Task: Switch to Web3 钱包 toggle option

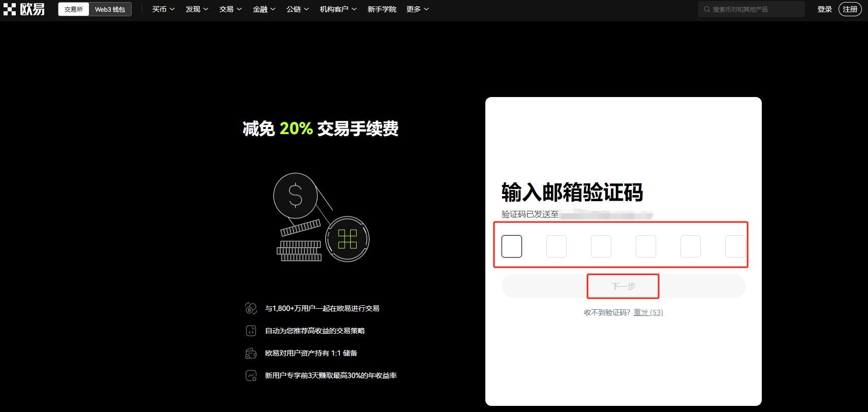Action: pos(110,9)
